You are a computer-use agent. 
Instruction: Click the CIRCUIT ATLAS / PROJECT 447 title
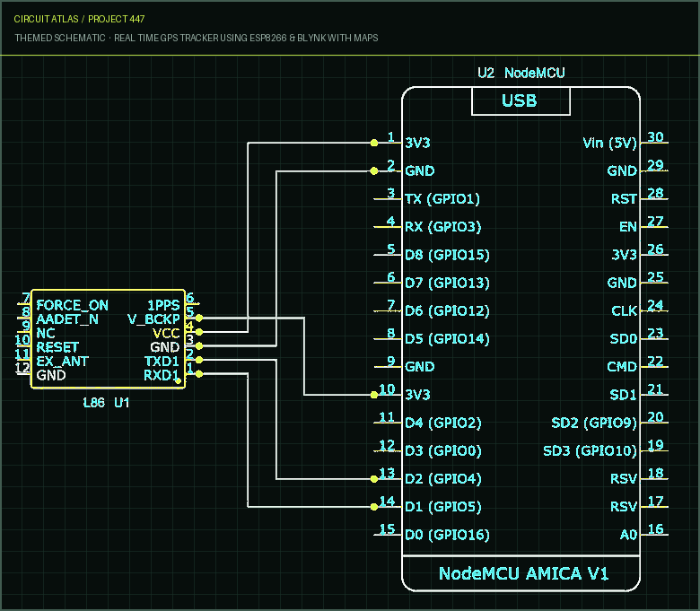[x=79, y=19]
